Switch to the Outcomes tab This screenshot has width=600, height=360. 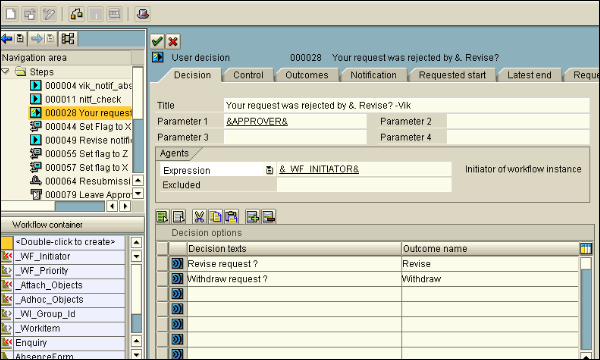(x=307, y=75)
